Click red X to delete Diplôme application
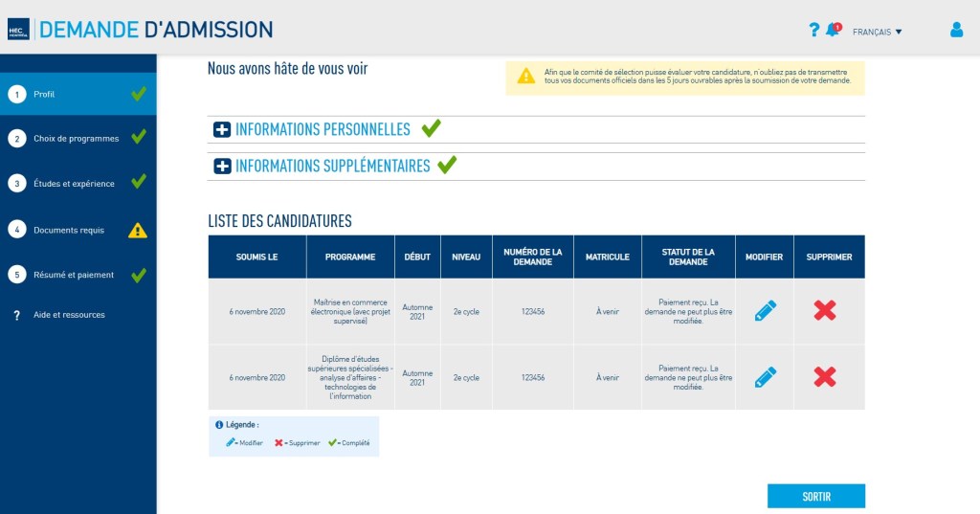980x514 pixels. [825, 377]
